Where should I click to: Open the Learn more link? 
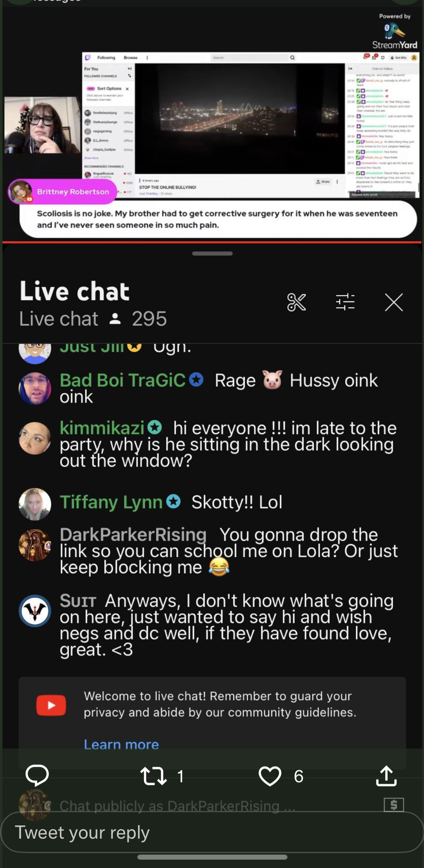(x=121, y=744)
